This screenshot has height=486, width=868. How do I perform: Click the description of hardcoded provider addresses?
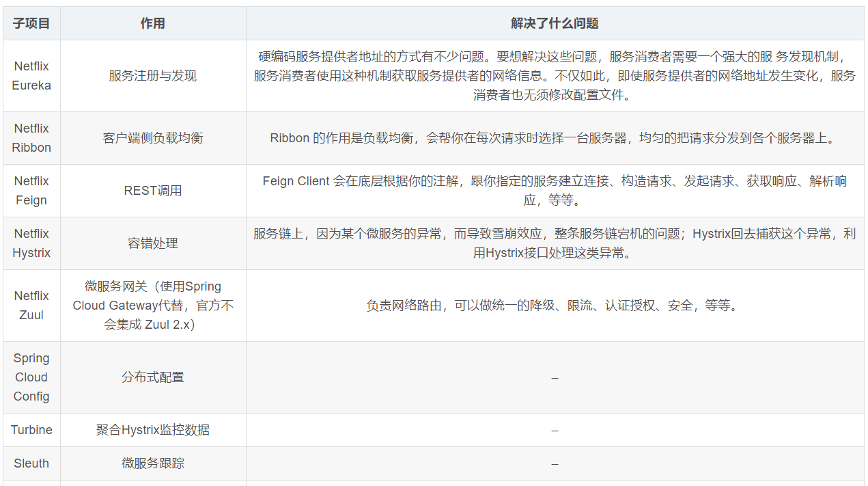555,76
